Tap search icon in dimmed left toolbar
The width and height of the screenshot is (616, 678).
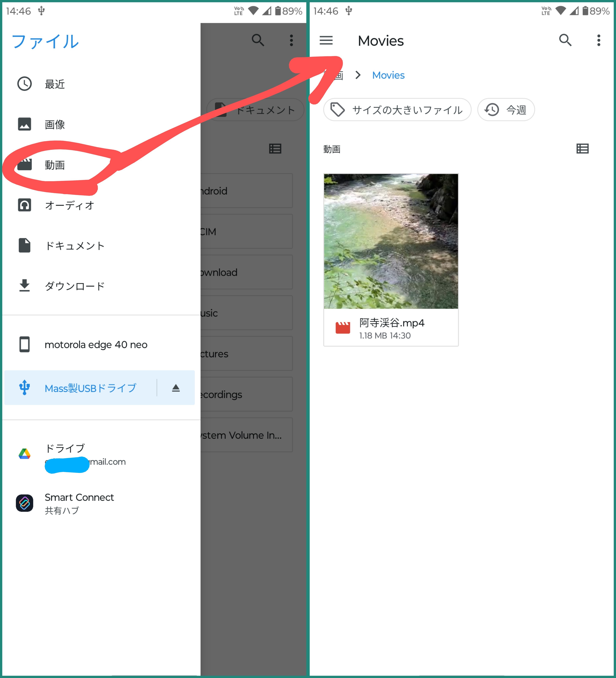click(258, 40)
